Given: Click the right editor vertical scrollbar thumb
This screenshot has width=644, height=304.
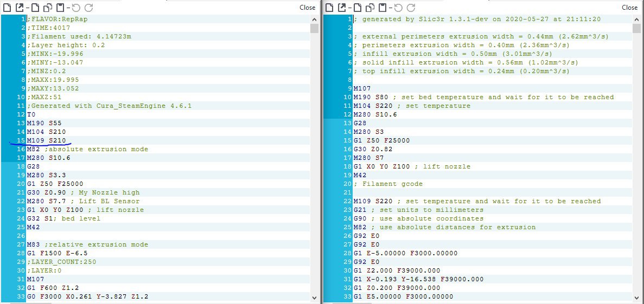Looking at the screenshot, I should pos(637,28).
